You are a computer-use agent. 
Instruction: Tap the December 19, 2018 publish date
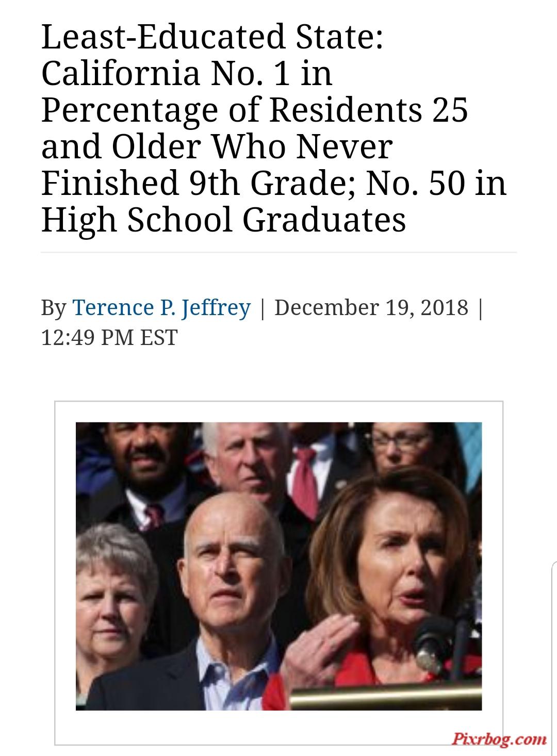point(371,307)
